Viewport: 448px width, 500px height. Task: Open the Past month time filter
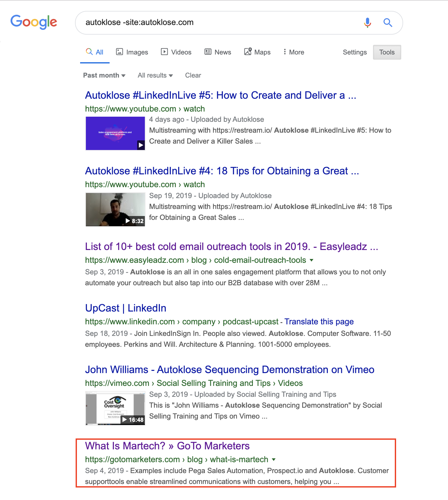click(x=104, y=75)
